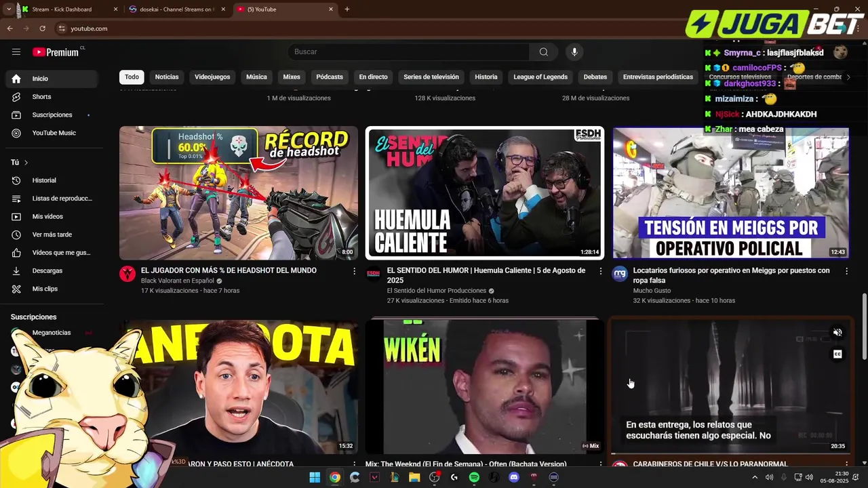Play The Weeknd Wikén mix thumbnail

click(x=485, y=386)
